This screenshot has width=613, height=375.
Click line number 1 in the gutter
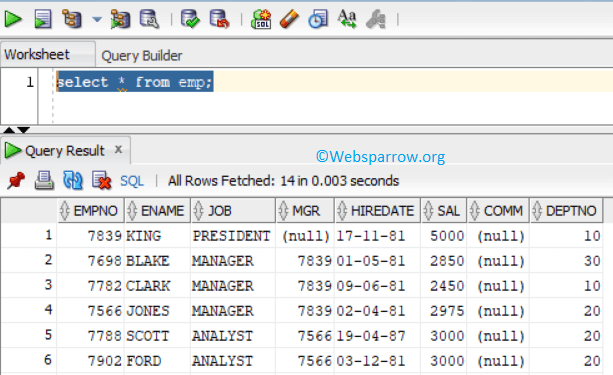point(30,82)
